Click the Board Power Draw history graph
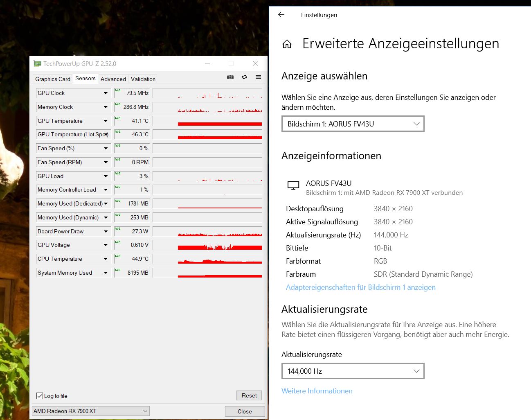This screenshot has height=420, width=531. [207, 232]
